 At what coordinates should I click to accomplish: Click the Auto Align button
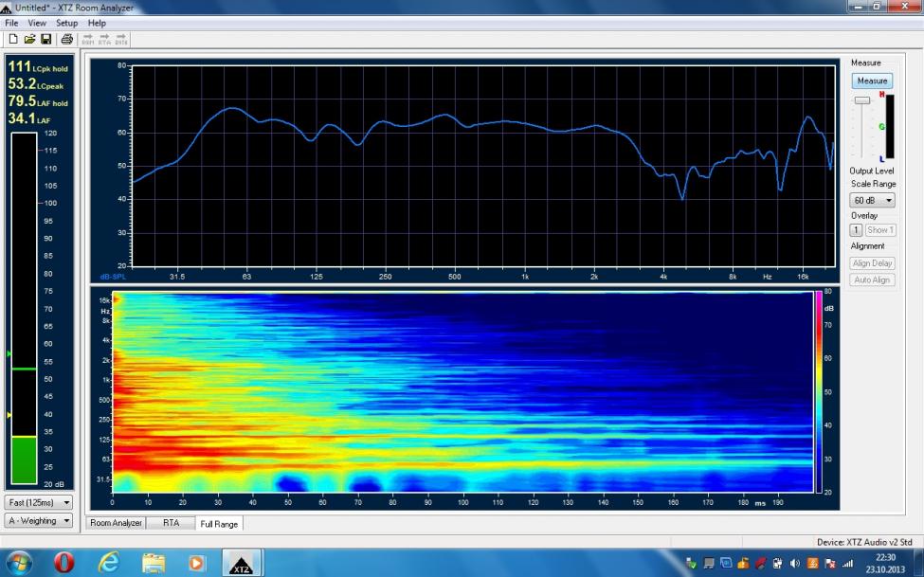pos(872,279)
